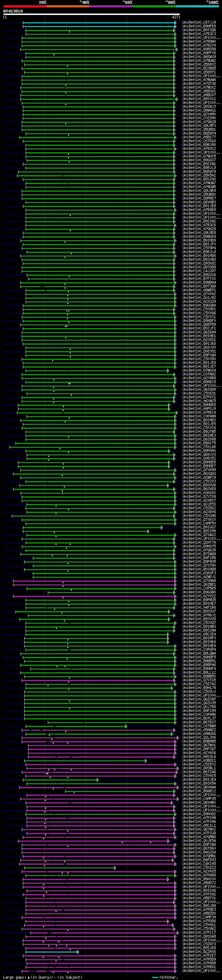This screenshot has width=222, height=980.
Task: Select the UniRef100_B9SV12 label
Action: pos(199,99)
